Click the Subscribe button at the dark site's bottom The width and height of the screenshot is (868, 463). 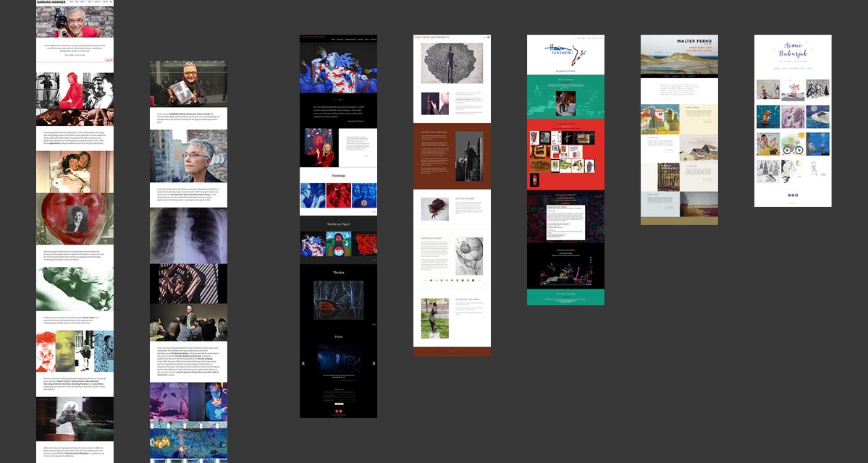click(339, 404)
